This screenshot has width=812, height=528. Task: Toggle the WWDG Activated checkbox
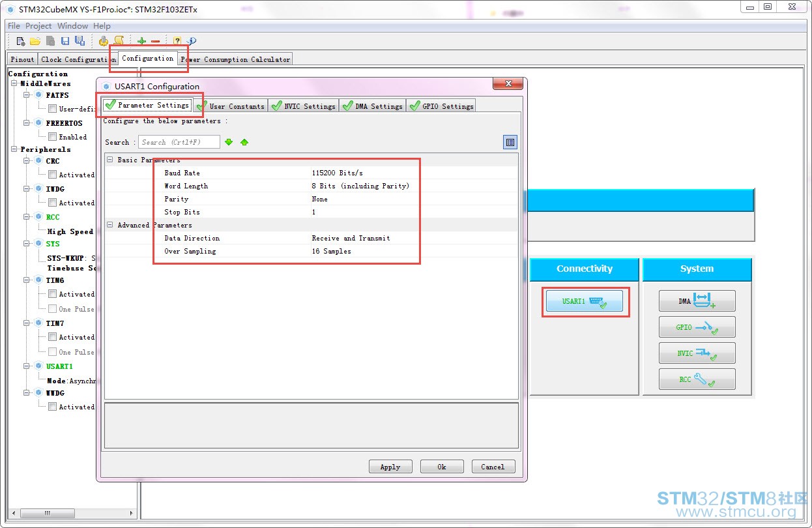click(52, 407)
